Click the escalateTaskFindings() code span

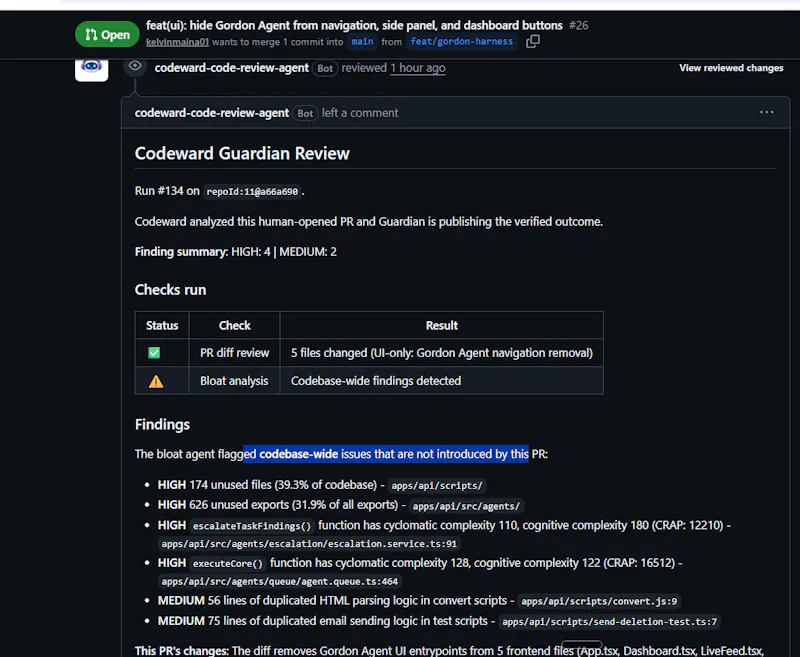(x=252, y=526)
